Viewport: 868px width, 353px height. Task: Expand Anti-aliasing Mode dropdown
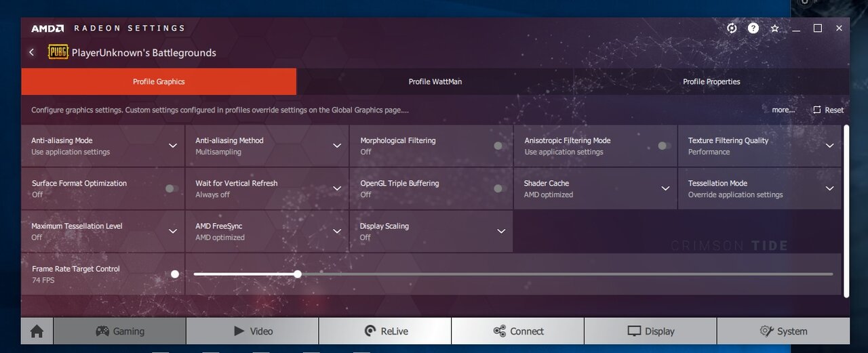click(x=173, y=146)
